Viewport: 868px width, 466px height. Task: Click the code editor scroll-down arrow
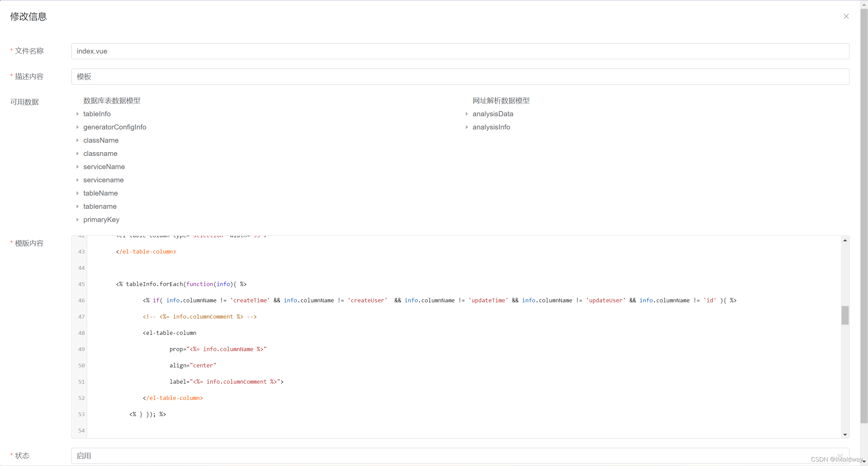(x=845, y=434)
